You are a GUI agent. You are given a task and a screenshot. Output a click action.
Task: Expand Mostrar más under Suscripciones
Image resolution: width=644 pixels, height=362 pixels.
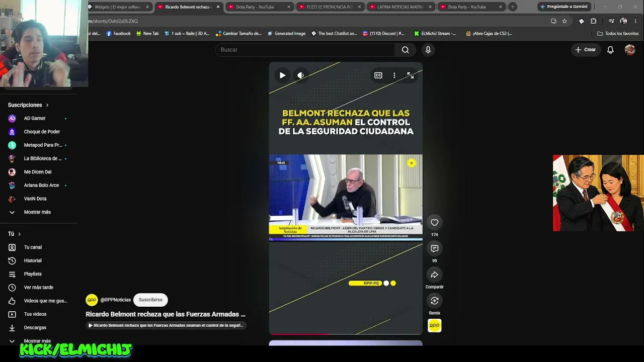[38, 212]
